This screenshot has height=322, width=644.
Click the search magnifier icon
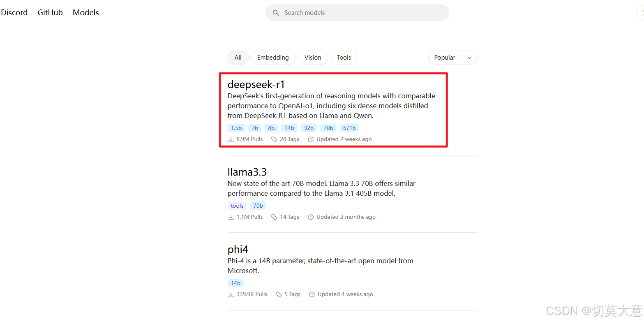click(x=276, y=13)
